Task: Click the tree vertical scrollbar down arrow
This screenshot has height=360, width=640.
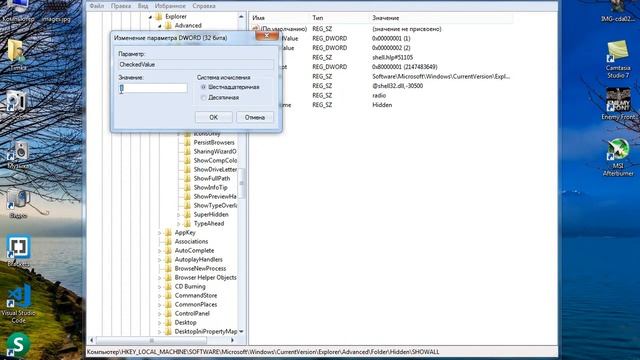Action: [x=241, y=331]
